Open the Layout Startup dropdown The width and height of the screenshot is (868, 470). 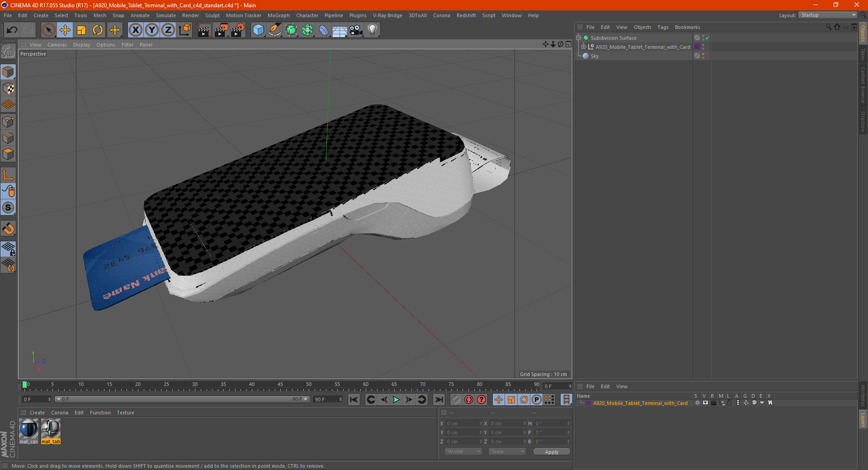point(828,15)
